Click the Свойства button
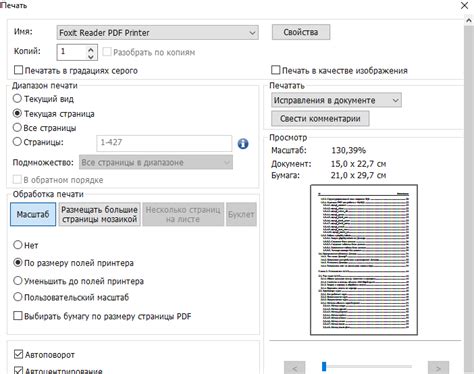The image size is (474, 374). (301, 32)
